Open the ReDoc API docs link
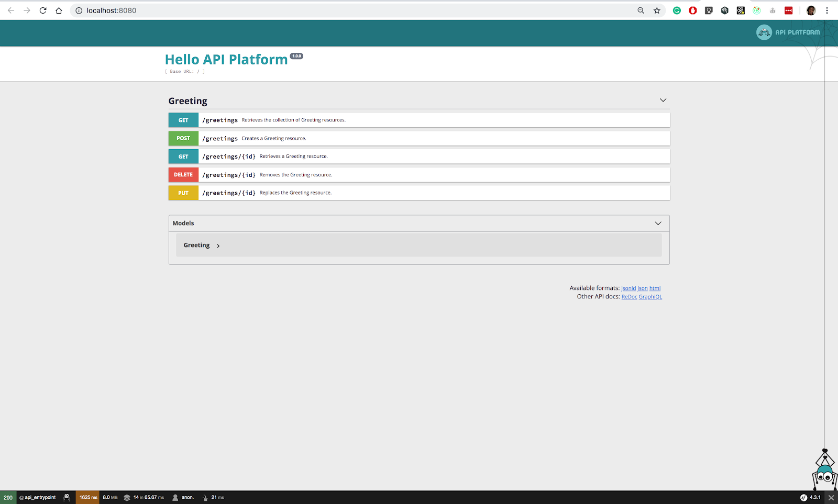838x504 pixels. [629, 297]
